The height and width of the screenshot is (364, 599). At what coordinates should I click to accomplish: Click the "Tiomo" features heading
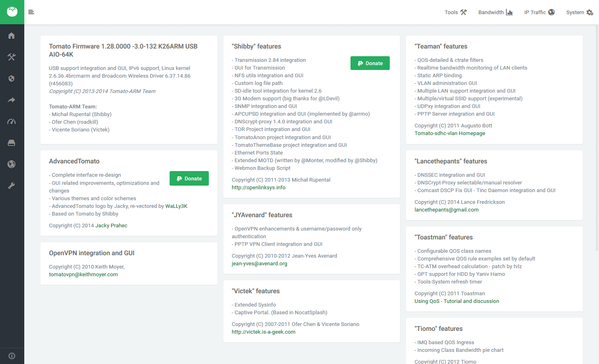[x=438, y=329]
